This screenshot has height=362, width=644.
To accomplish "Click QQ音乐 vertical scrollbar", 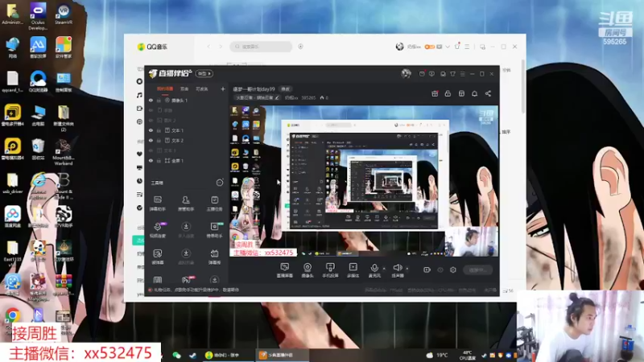I will pyautogui.click(x=523, y=87).
